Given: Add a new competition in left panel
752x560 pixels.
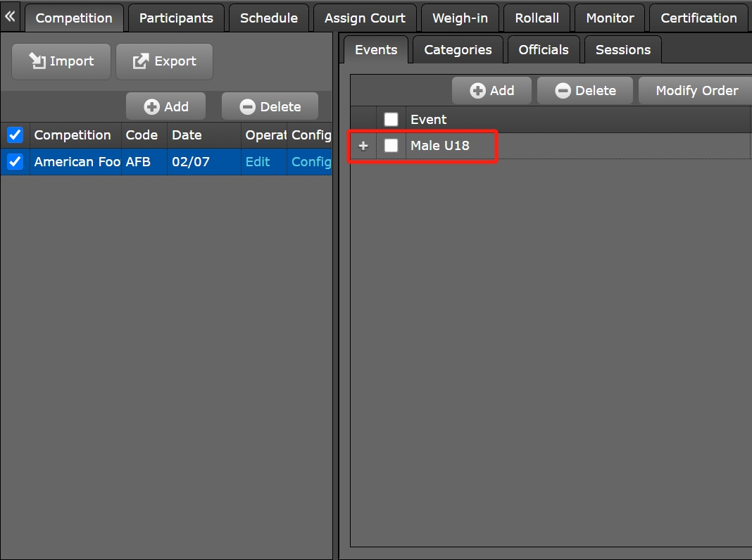Looking at the screenshot, I should click(x=165, y=106).
